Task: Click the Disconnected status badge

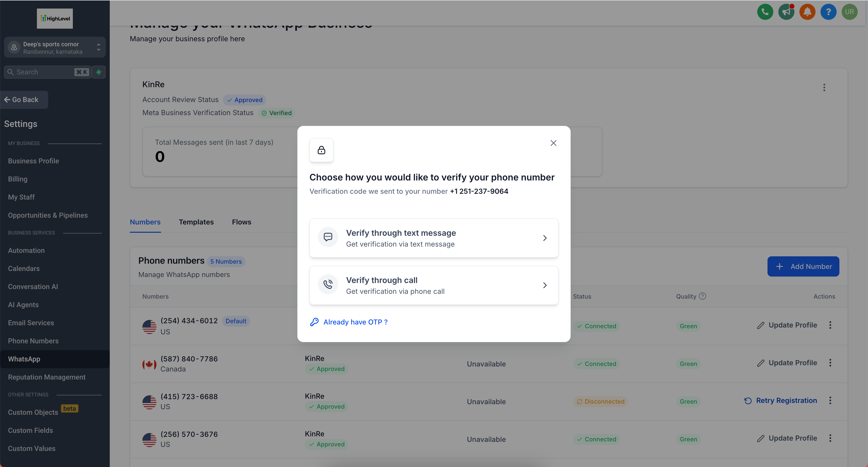Action: pos(601,402)
